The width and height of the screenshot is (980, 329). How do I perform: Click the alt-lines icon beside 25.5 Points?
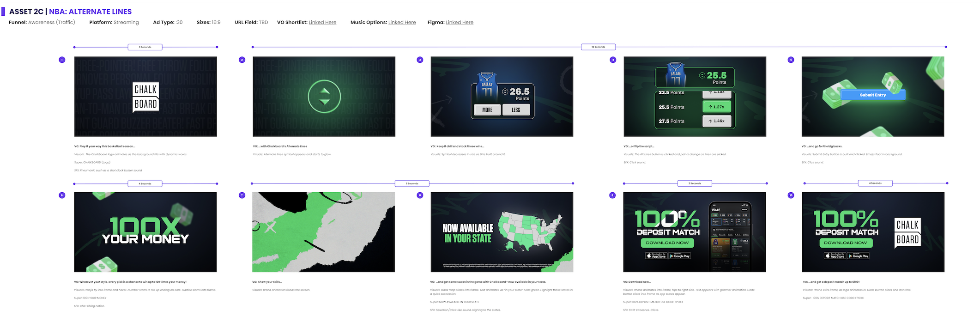pyautogui.click(x=702, y=75)
